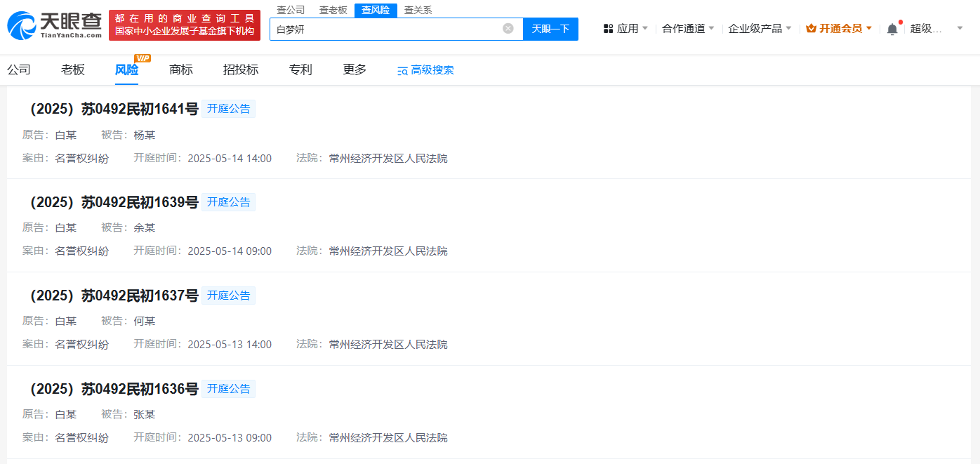The width and height of the screenshot is (980, 464).
Task: Open the notification bell
Action: [x=892, y=29]
